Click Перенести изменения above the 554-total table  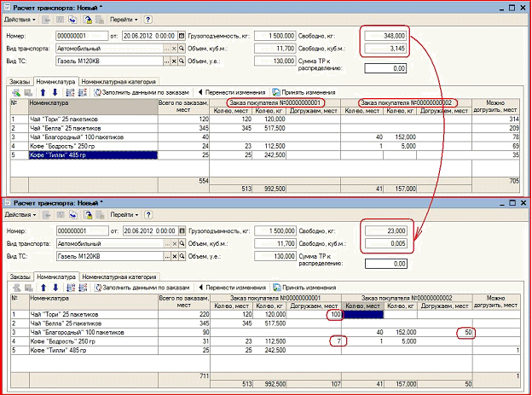pyautogui.click(x=232, y=92)
